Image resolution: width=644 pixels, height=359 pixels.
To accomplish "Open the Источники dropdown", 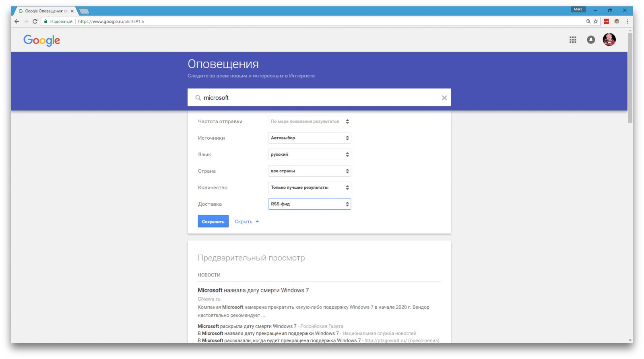I will pyautogui.click(x=309, y=138).
